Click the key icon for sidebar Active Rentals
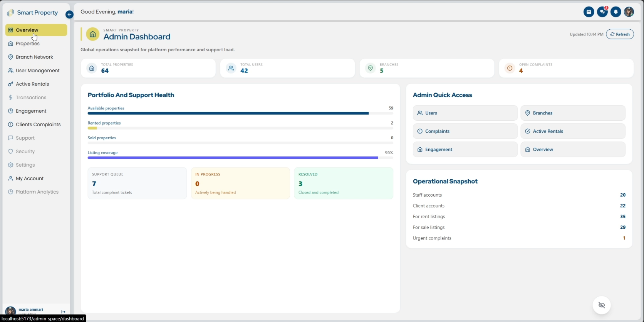Image resolution: width=644 pixels, height=322 pixels. click(10, 84)
